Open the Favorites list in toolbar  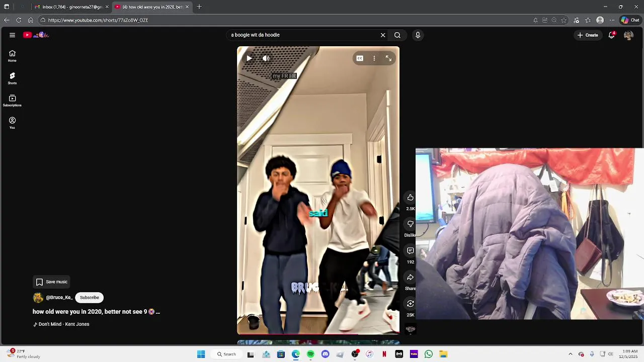click(x=588, y=20)
